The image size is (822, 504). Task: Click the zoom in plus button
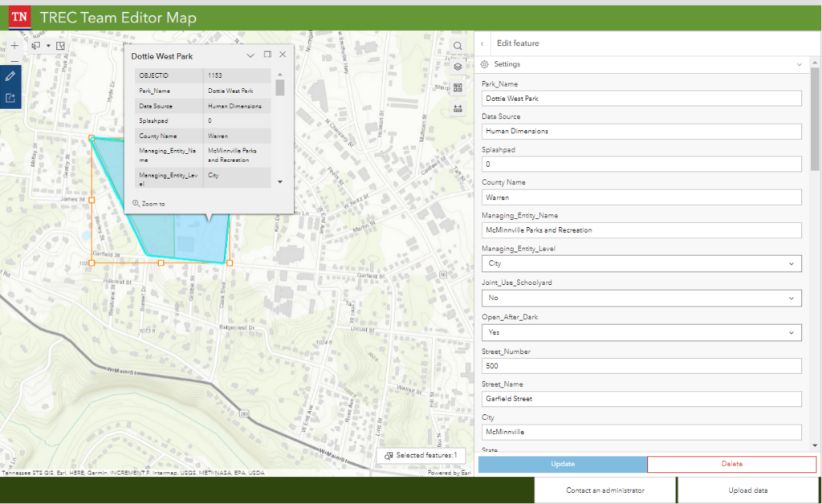coord(14,46)
